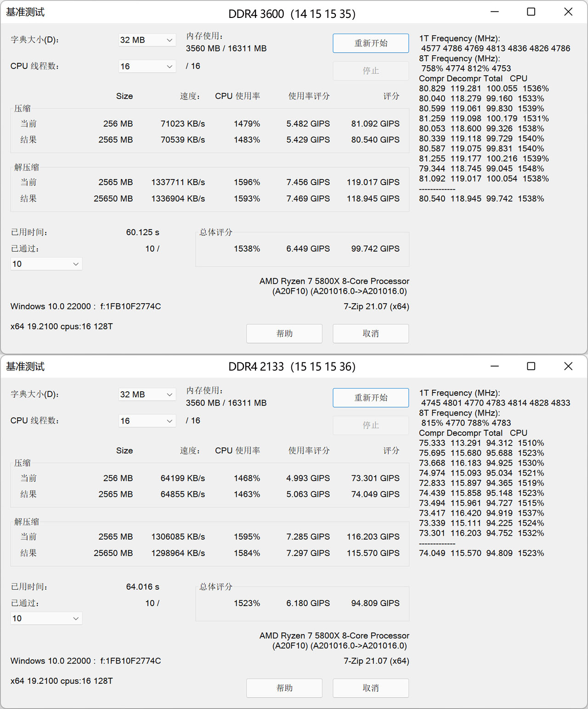Expand the passes dropdown showing 10 in DDR4 3600 window
Image resolution: width=588 pixels, height=709 pixels.
tap(45, 264)
